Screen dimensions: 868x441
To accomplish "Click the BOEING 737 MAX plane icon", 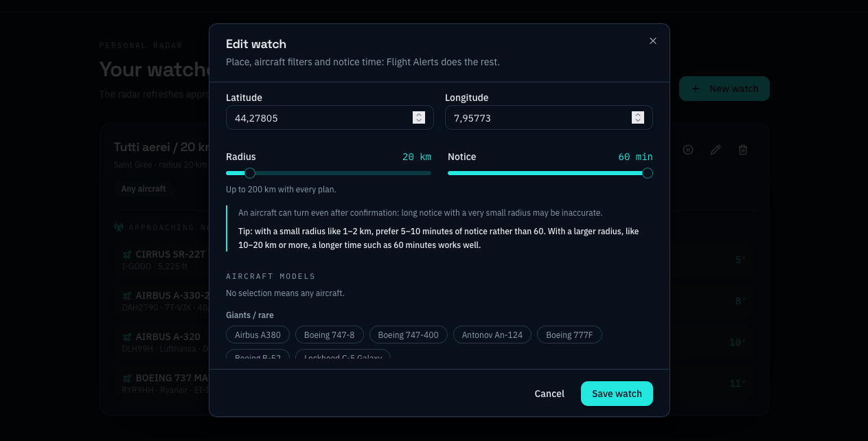I will [127, 378].
